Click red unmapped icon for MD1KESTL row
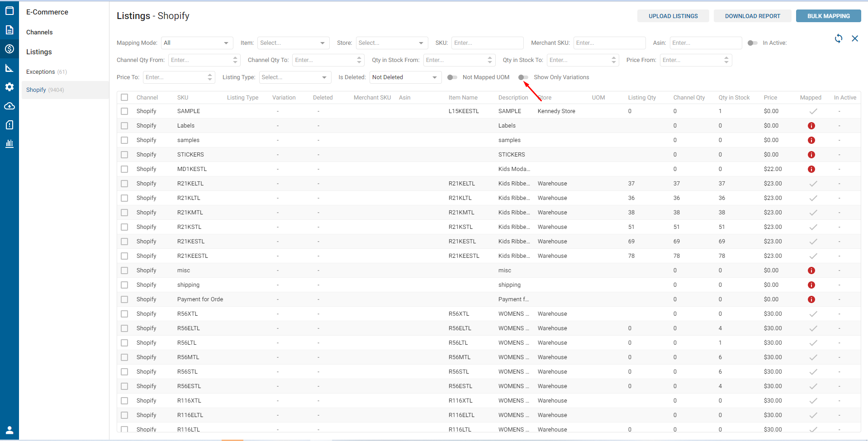The height and width of the screenshot is (441, 868). (811, 169)
